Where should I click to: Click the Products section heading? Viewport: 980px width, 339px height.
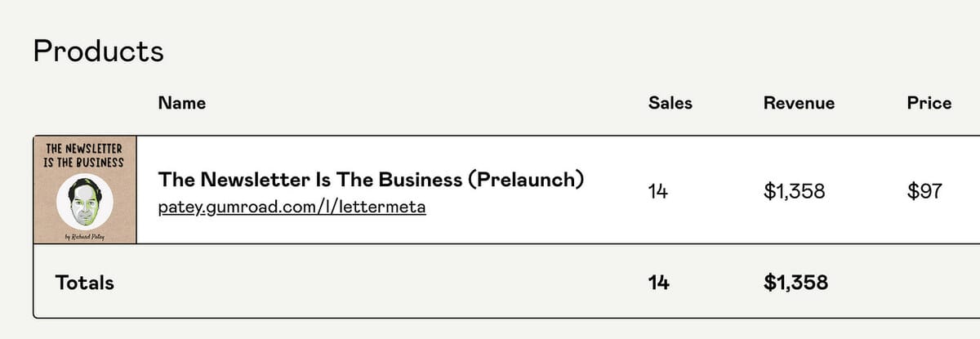(x=98, y=51)
